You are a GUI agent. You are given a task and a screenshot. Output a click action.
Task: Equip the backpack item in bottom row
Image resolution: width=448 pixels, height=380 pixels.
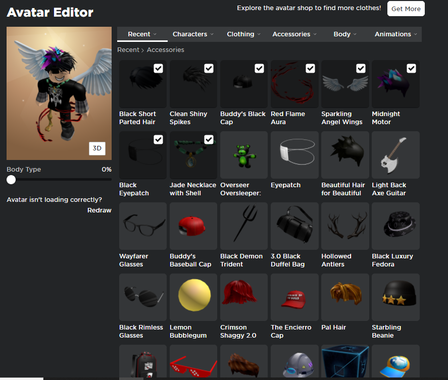tap(143, 362)
